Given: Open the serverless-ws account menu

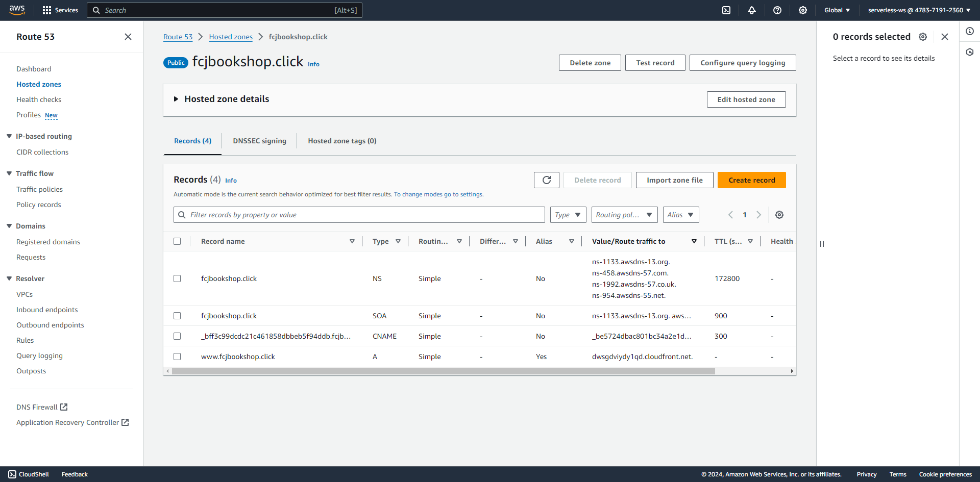Looking at the screenshot, I should pyautogui.click(x=919, y=10).
